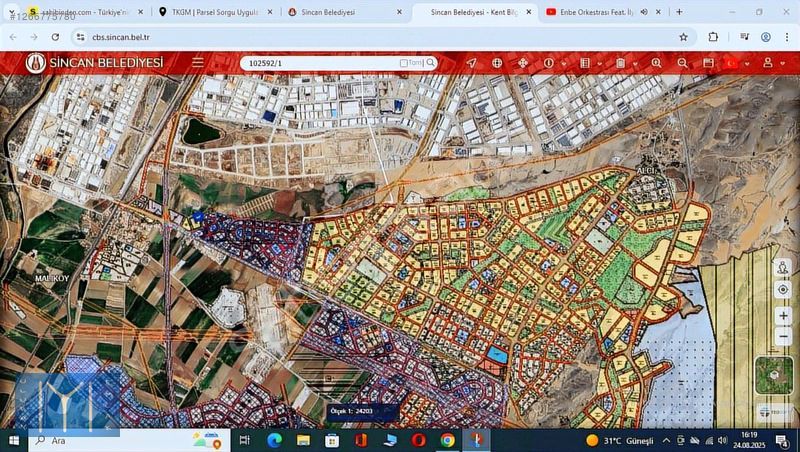Open the hamburger menu beside Sincan Belediyesi
This screenshot has width=800, height=452.
click(x=198, y=62)
